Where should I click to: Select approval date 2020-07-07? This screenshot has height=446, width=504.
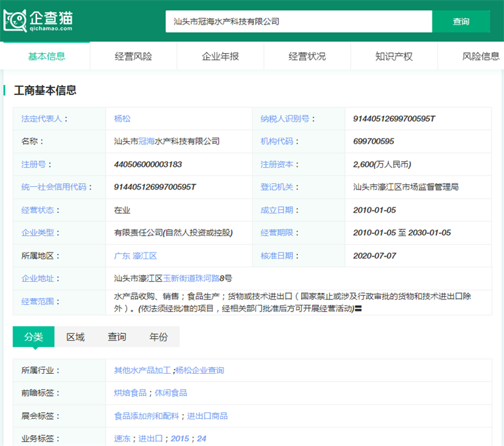(x=375, y=256)
